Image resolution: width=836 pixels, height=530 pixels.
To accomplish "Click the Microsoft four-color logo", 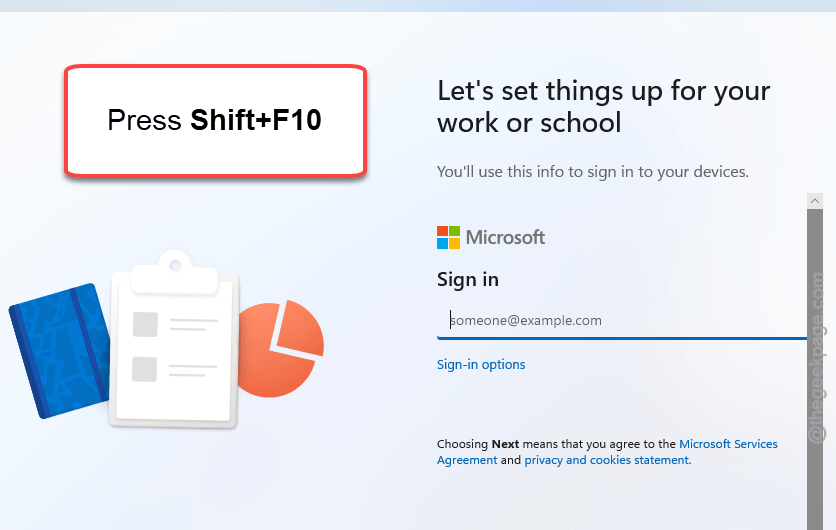I will coord(448,237).
